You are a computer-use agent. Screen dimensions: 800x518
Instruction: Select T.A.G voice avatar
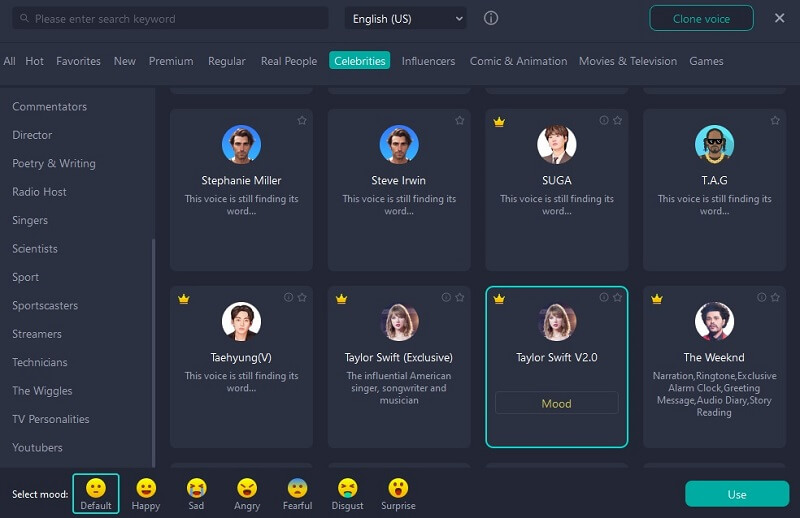point(714,144)
